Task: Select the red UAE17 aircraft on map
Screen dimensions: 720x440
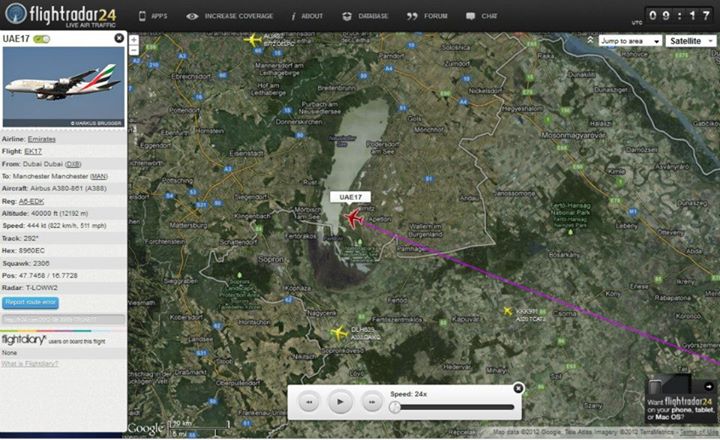Action: point(353,218)
